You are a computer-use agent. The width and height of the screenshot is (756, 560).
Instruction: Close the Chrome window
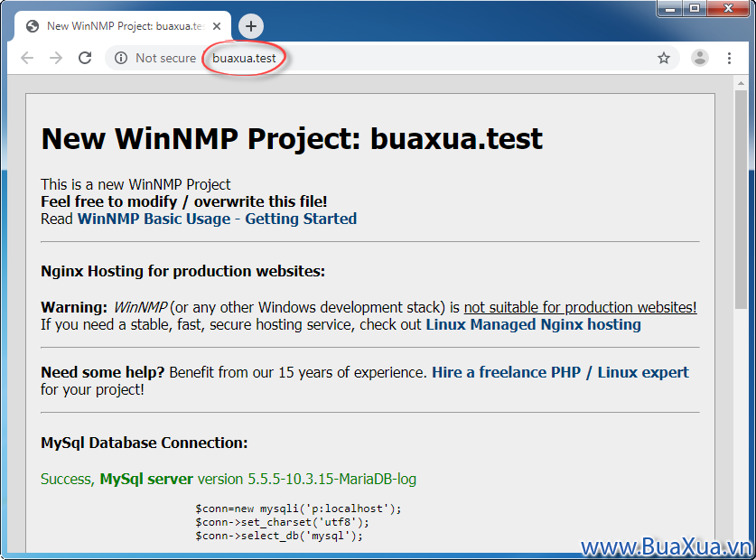point(728,8)
